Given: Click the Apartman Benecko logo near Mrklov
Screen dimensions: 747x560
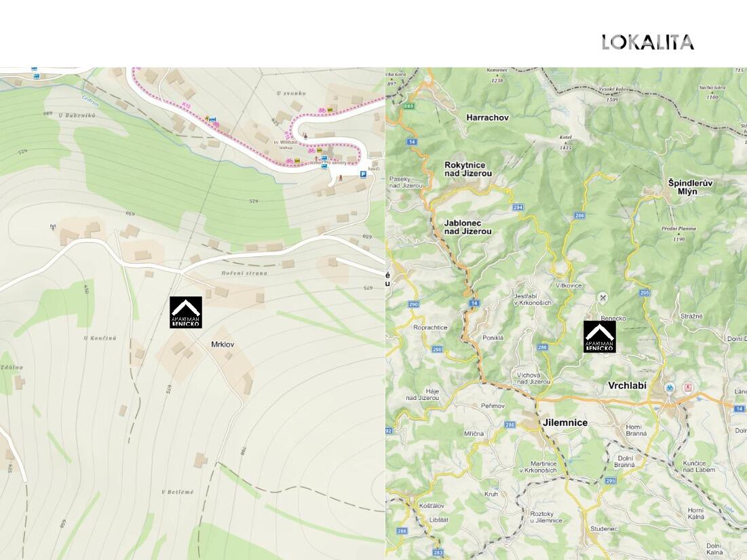Looking at the screenshot, I should click(186, 313).
